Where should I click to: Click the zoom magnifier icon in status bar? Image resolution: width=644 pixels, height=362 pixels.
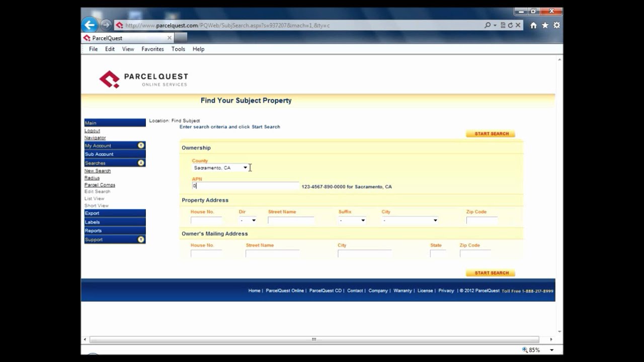click(x=525, y=350)
